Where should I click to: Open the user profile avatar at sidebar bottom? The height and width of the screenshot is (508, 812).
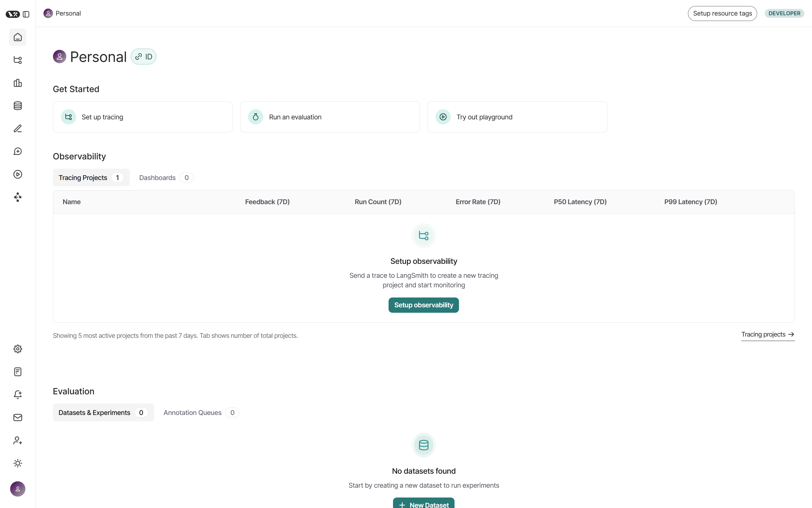[x=18, y=489]
